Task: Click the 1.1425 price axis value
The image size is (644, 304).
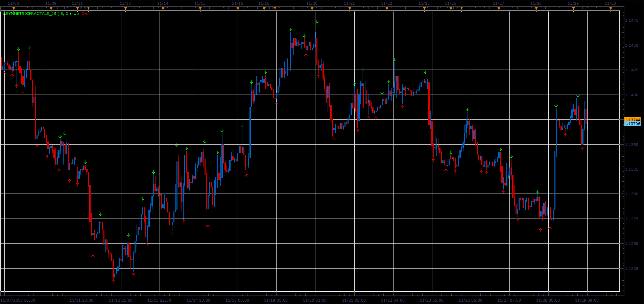Action: (631, 70)
